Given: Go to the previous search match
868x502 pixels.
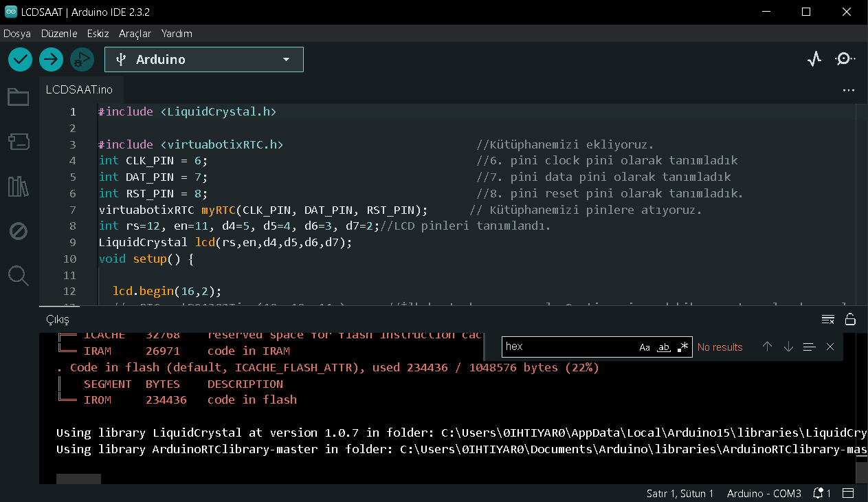Looking at the screenshot, I should 767,347.
